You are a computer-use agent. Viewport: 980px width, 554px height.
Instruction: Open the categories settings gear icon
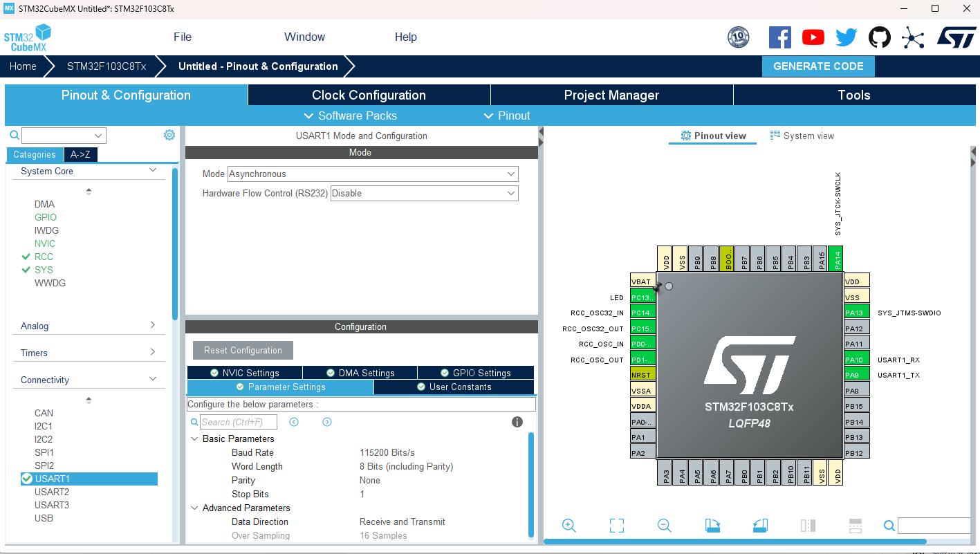[x=169, y=135]
